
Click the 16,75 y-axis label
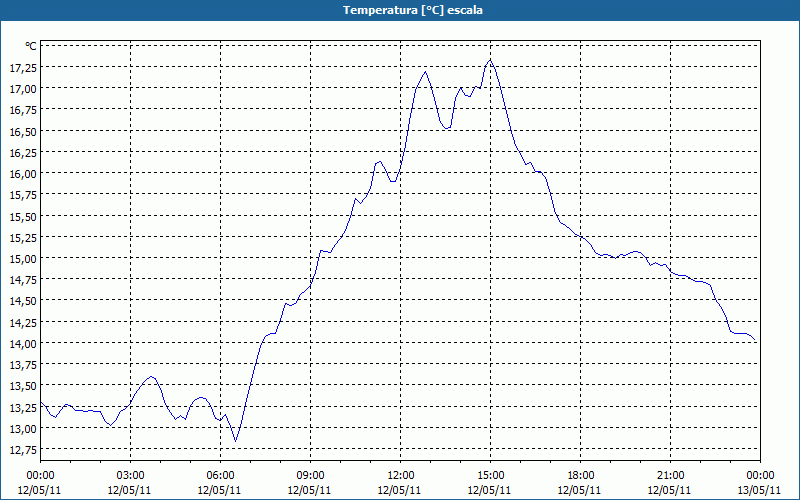click(x=23, y=110)
